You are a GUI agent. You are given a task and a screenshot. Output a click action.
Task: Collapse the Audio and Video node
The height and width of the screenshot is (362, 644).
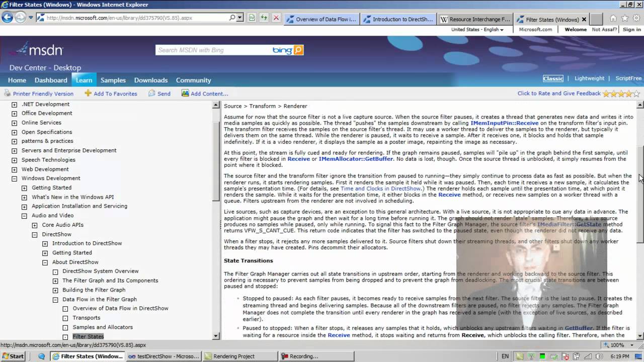(24, 216)
